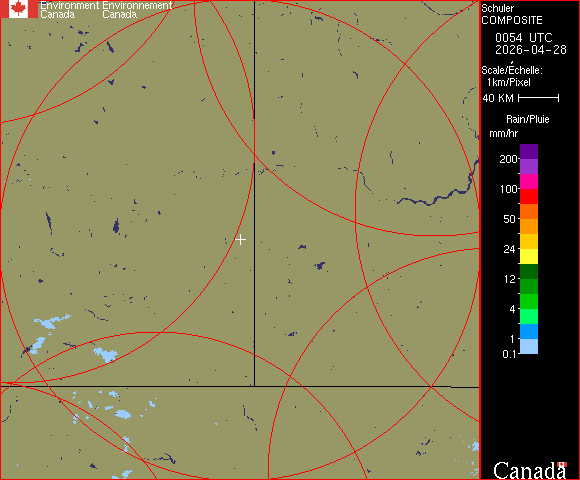Click the 0054 UTC timestamp
Viewport: 580px width, 480px height.
tap(523, 38)
